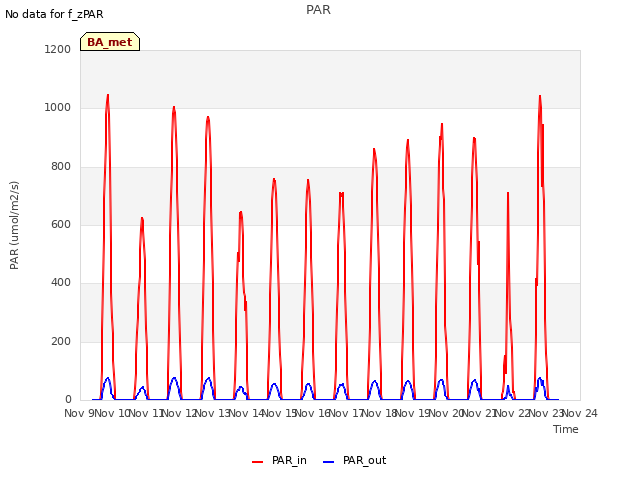The height and width of the screenshot is (480, 640).
Task: Click the Nov 9 PAR_in peak near 1050
Action: click(x=108, y=96)
